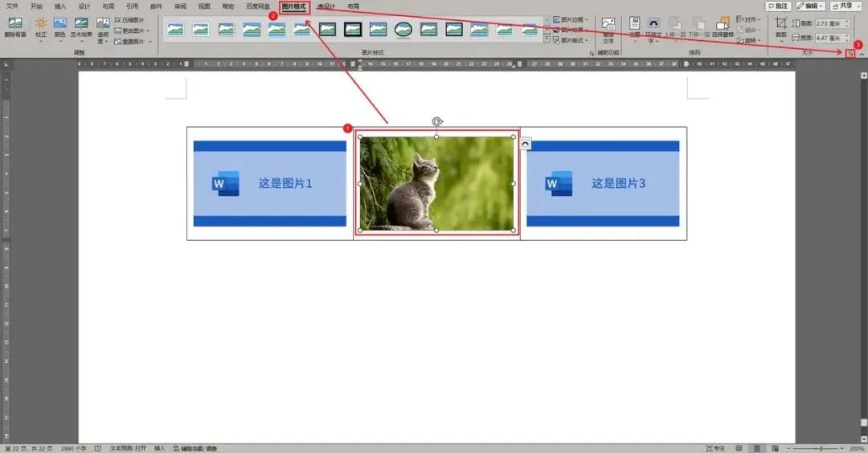This screenshot has height=453, width=868.
Task: Open the 校正 (Corrections) brightness tool
Action: (41, 27)
